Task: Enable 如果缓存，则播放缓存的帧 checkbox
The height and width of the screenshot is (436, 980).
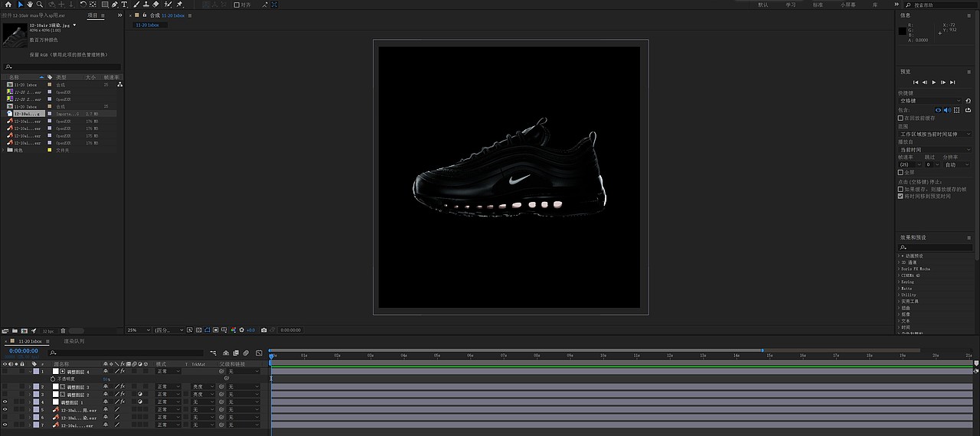Action: [x=900, y=189]
